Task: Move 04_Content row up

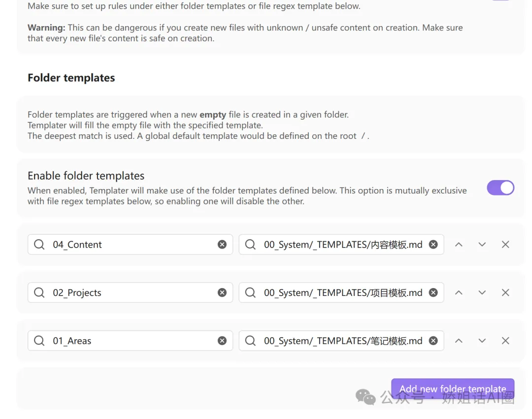Action: [x=459, y=245]
